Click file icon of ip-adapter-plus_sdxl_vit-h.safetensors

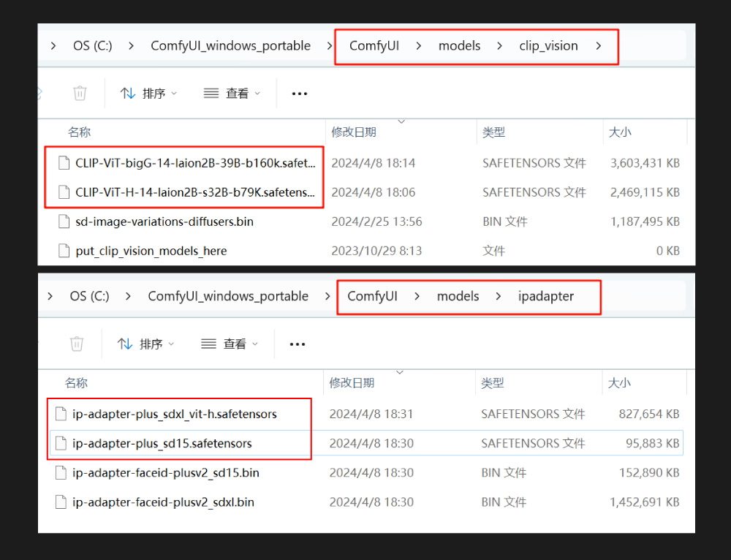pos(61,414)
